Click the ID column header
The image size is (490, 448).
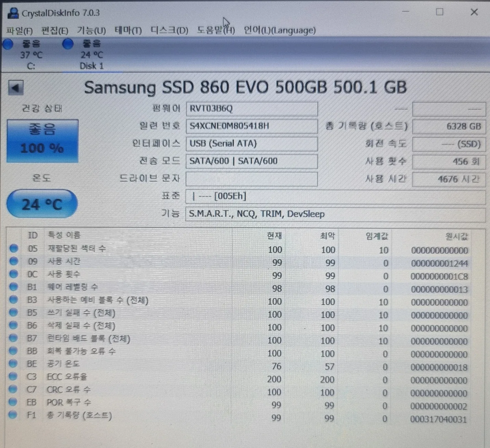tap(33, 235)
